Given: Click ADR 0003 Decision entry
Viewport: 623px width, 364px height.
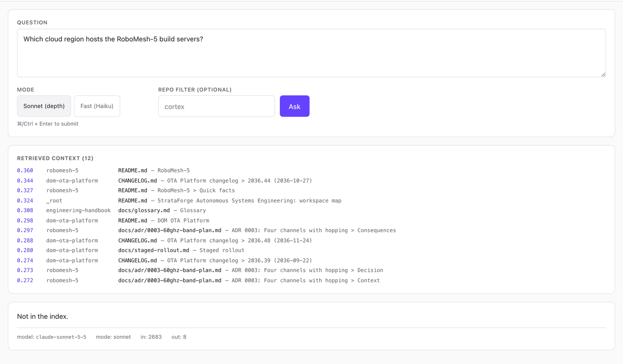Looking at the screenshot, I should pyautogui.click(x=250, y=270).
